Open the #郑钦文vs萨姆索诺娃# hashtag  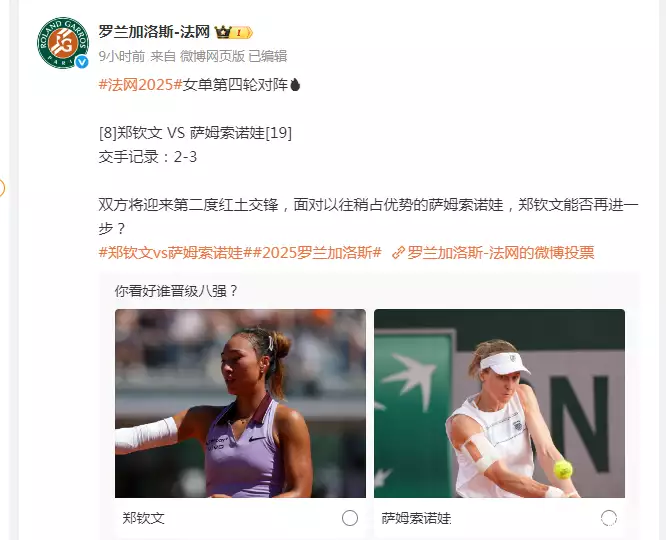point(176,253)
